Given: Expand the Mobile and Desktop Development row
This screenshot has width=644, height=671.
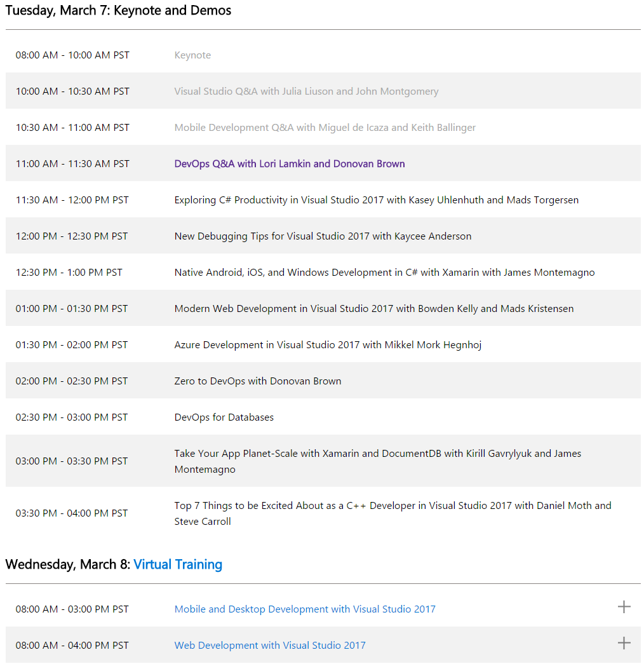Looking at the screenshot, I should [x=624, y=607].
